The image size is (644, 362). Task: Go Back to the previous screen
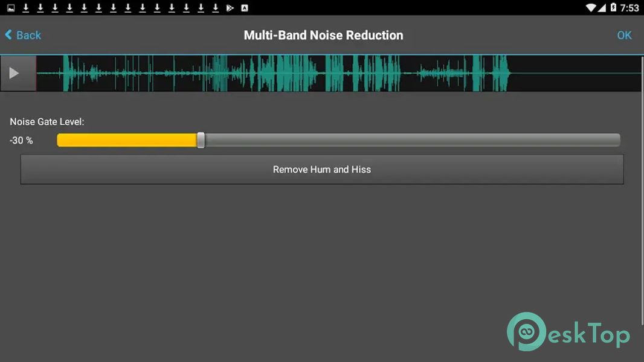click(x=23, y=35)
